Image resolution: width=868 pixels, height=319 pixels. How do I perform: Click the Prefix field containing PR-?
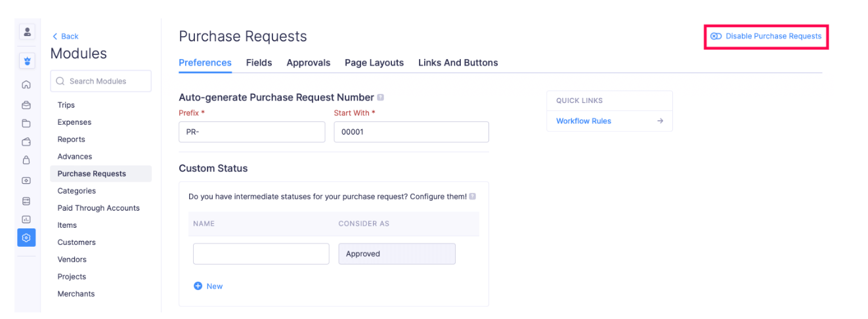tap(252, 132)
